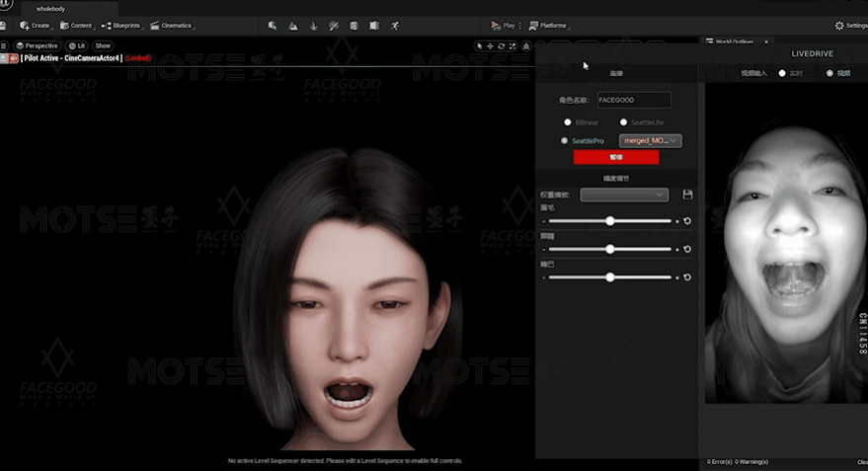The height and width of the screenshot is (471, 868).
Task: Open the viewport options hamburger menu
Action: click(4, 46)
